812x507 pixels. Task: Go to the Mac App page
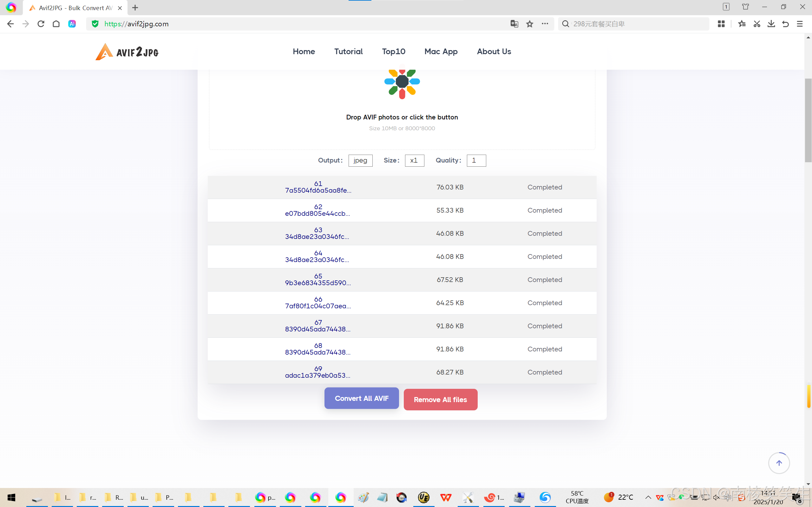[441, 51]
